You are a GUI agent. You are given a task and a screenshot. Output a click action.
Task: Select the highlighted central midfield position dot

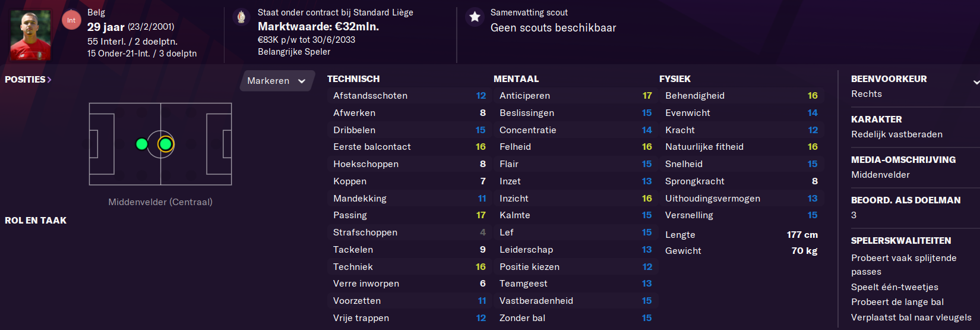166,144
